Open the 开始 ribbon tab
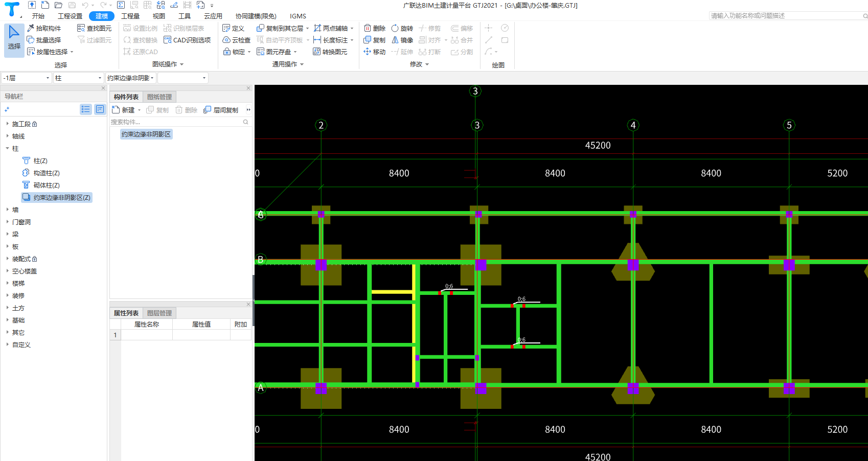 pyautogui.click(x=38, y=16)
